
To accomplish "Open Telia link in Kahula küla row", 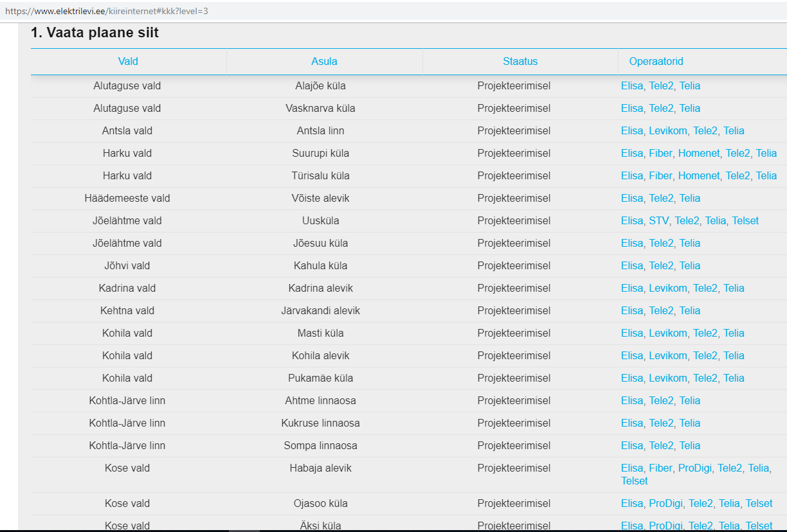I will click(690, 266).
